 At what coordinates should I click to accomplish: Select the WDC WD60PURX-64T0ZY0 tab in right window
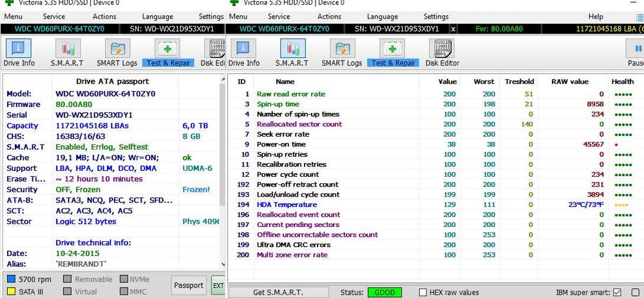(x=284, y=29)
